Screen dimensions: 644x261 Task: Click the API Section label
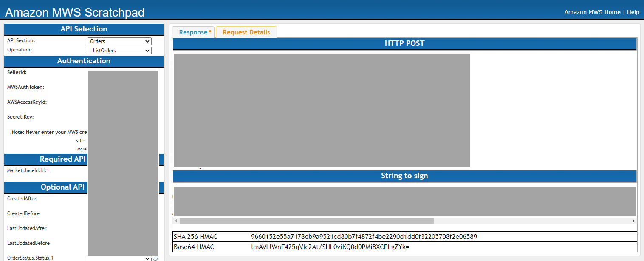click(21, 40)
